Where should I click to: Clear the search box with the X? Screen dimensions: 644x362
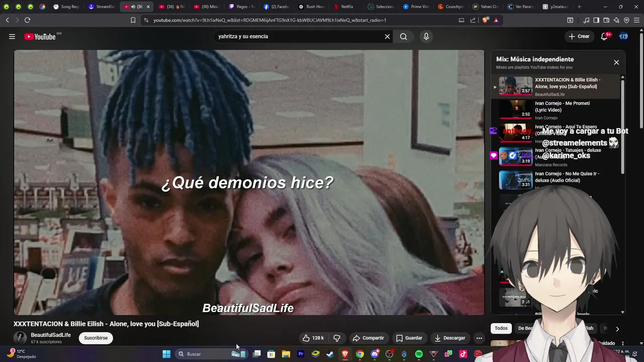click(387, 36)
